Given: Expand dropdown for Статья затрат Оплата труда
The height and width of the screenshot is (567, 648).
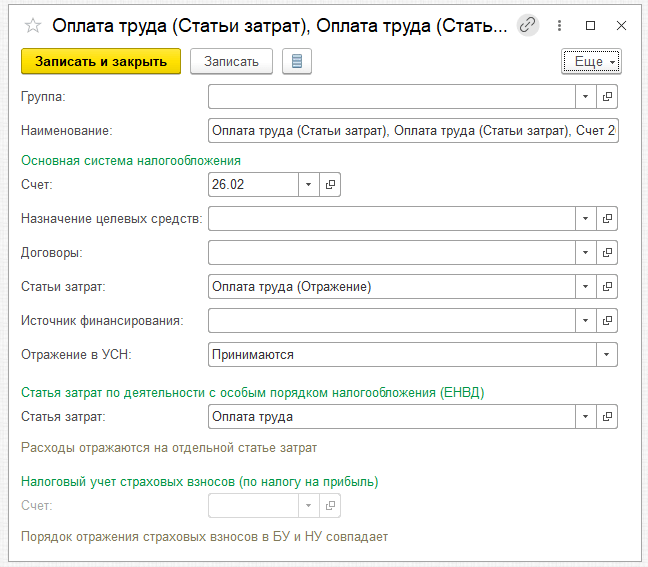Looking at the screenshot, I should tap(586, 417).
